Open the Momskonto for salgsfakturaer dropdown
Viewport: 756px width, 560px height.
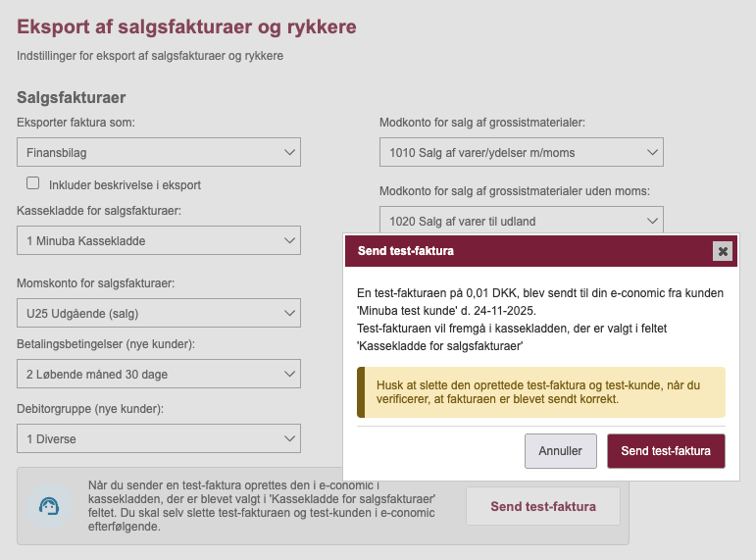(159, 313)
